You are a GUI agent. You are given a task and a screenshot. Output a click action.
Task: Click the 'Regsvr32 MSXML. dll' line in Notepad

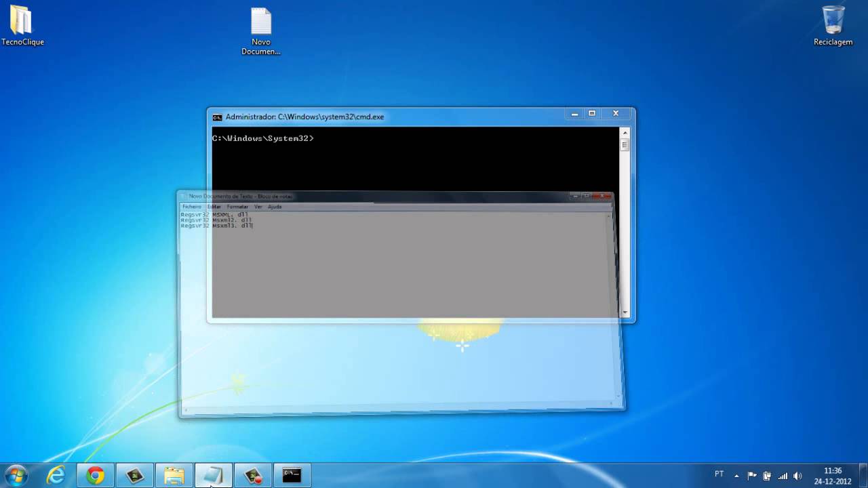click(x=214, y=214)
